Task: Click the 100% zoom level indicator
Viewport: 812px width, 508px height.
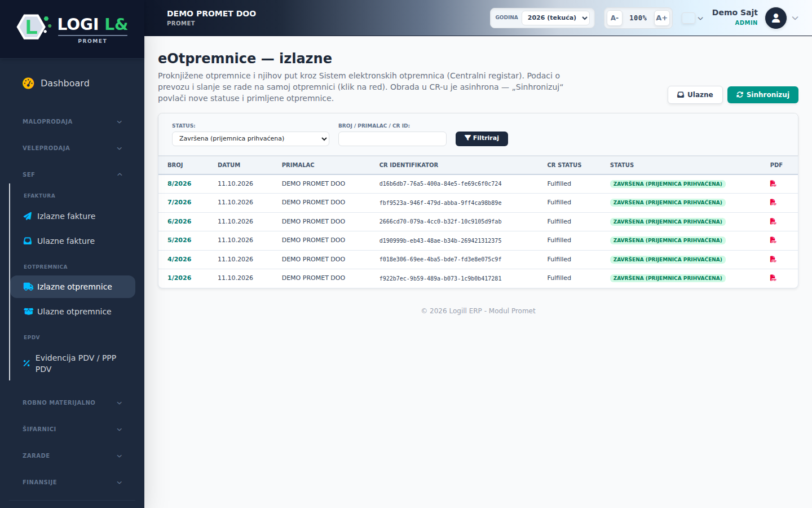Action: pos(638,18)
